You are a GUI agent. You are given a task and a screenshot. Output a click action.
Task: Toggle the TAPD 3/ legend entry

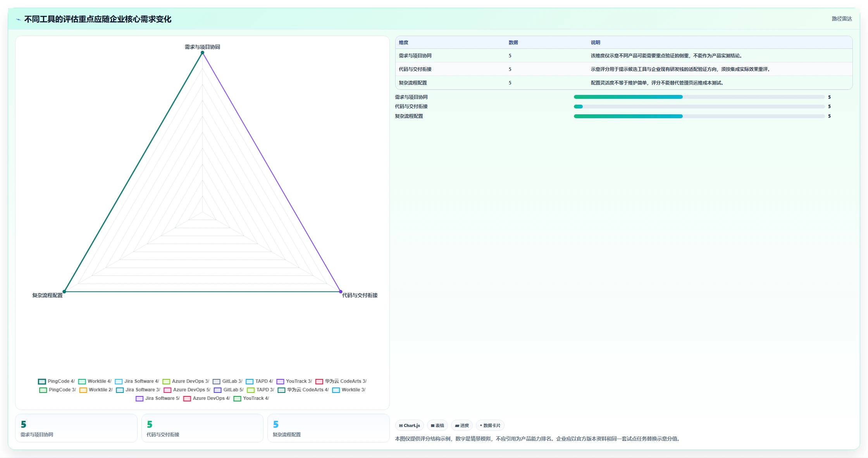click(260, 390)
